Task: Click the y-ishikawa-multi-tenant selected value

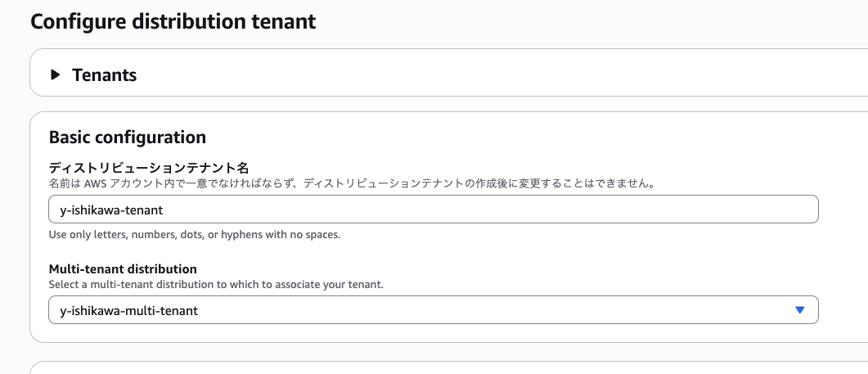Action: tap(129, 311)
